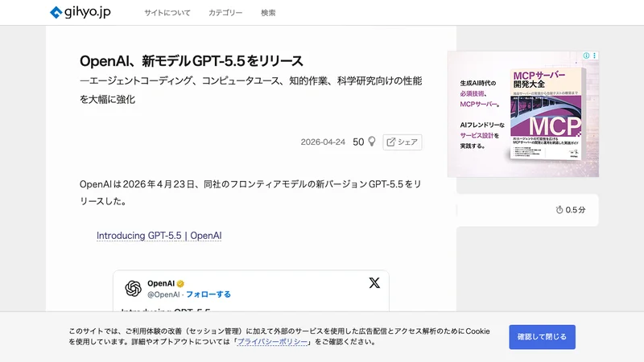Click the stopwatch reading time icon
644x362 pixels.
[x=559, y=210]
